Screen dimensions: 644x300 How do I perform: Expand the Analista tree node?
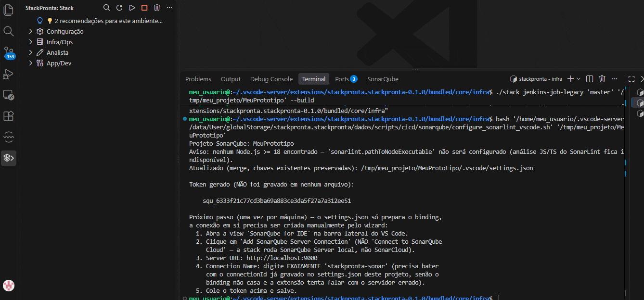click(x=31, y=52)
